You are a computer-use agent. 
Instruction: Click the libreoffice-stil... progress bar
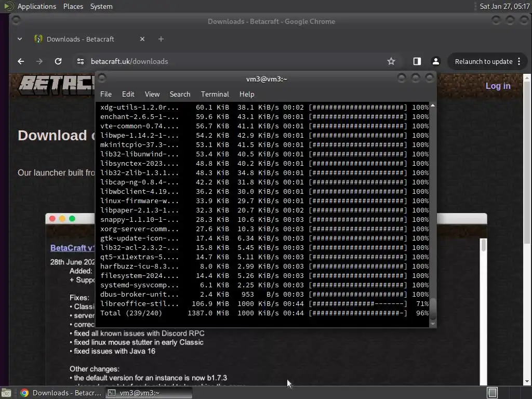click(357, 303)
